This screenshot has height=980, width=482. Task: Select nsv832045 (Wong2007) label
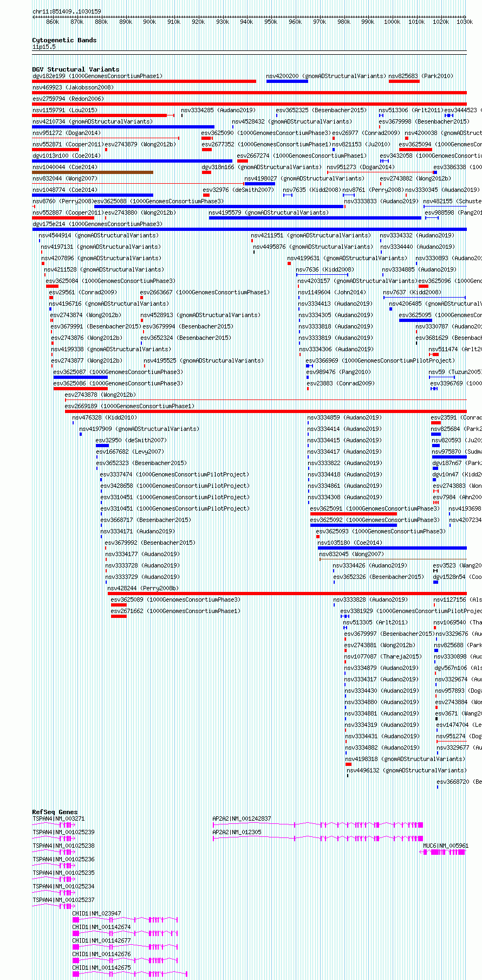point(351,554)
